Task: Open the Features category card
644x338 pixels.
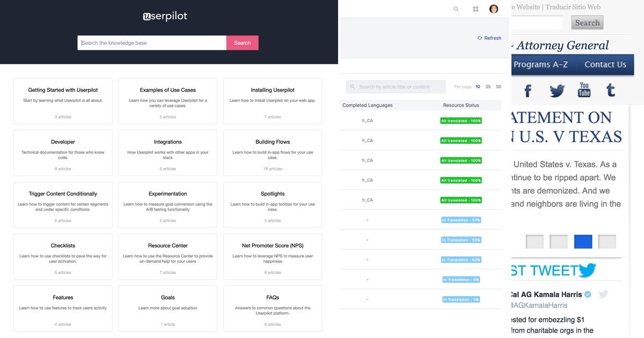Action: click(x=63, y=308)
